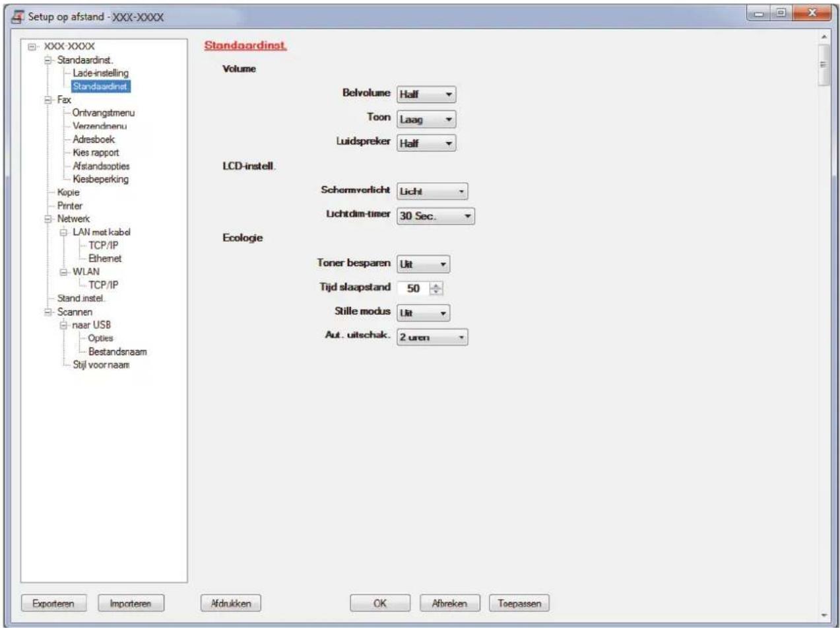The height and width of the screenshot is (628, 840).
Task: Collapse the naar USB node expander
Action: pos(64,324)
